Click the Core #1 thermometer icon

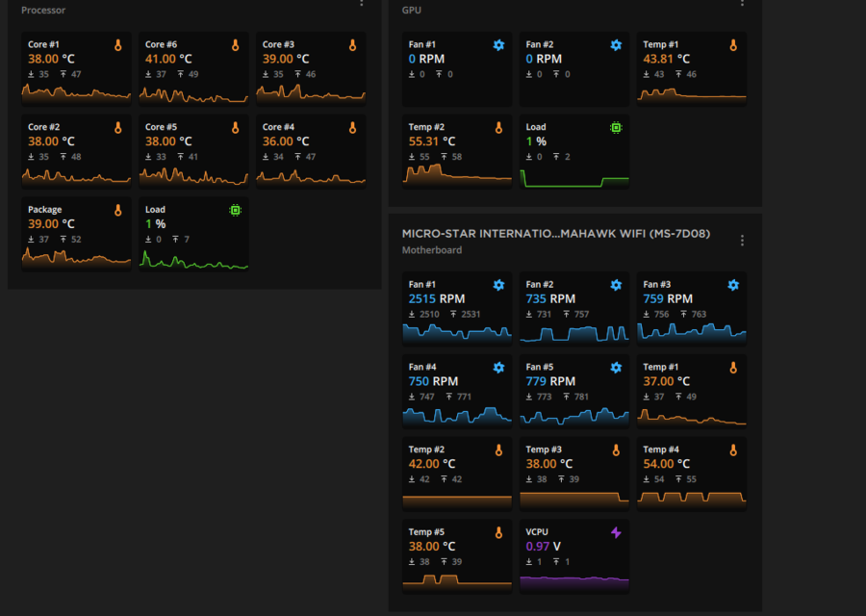point(117,45)
